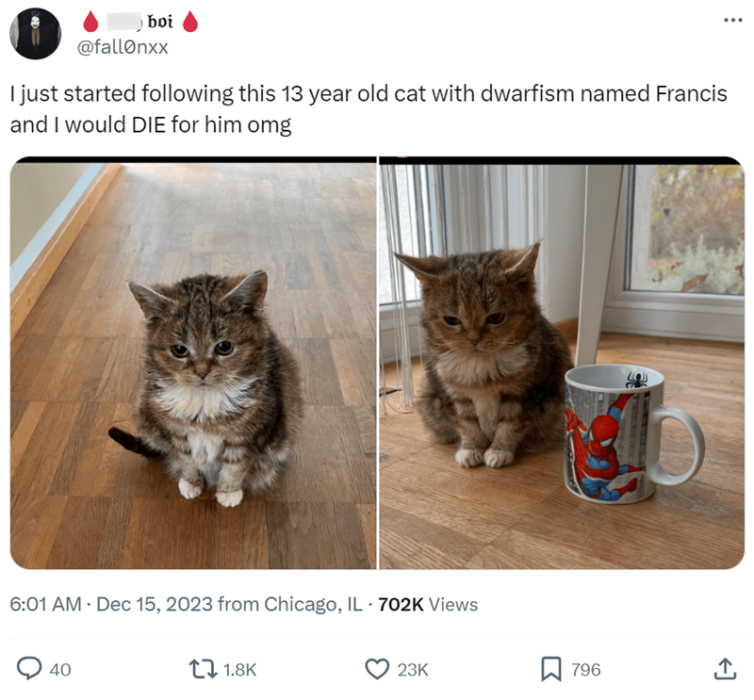
Task: Click the reply count 40
Action: [59, 670]
